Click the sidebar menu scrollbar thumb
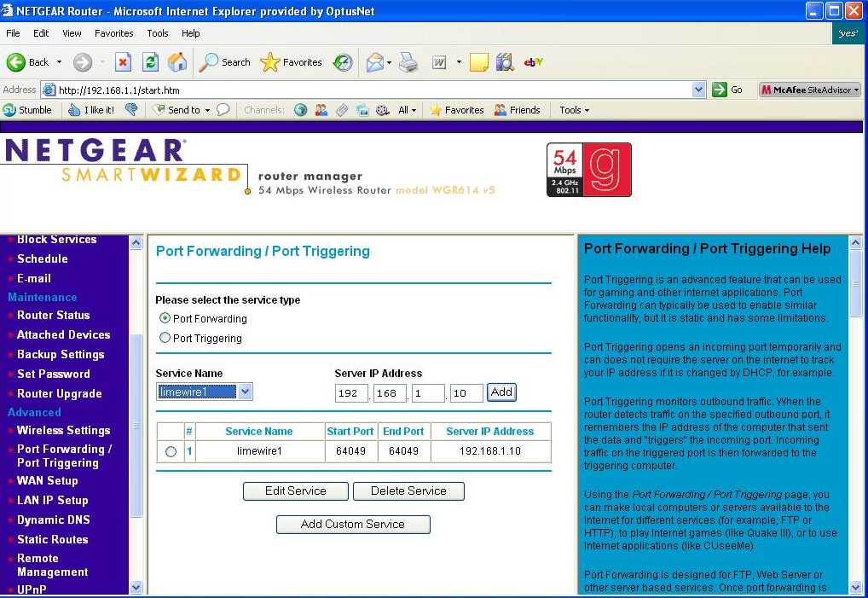The width and height of the screenshot is (868, 598). pos(136,425)
